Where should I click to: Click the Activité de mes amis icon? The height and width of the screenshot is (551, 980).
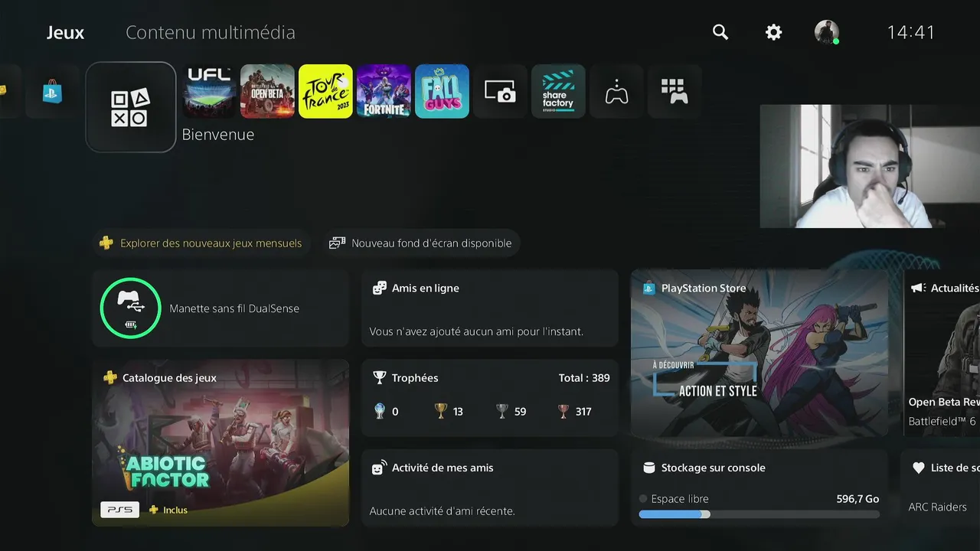pos(379,468)
